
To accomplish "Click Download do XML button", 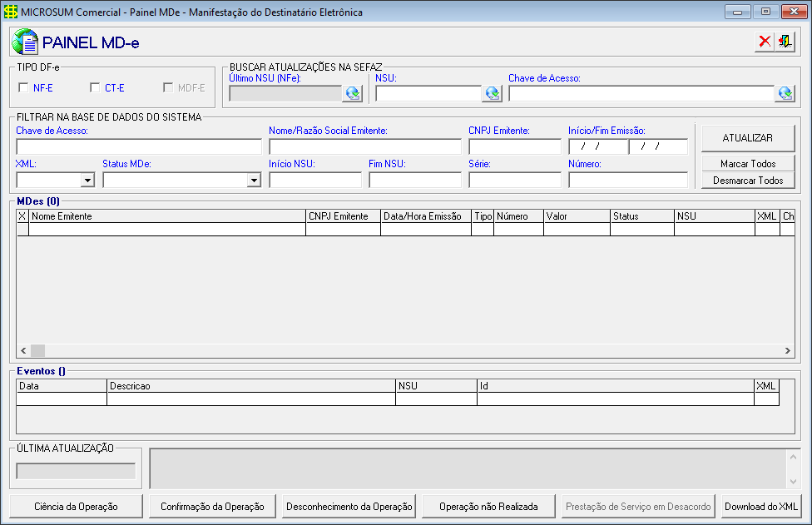I will tap(761, 506).
